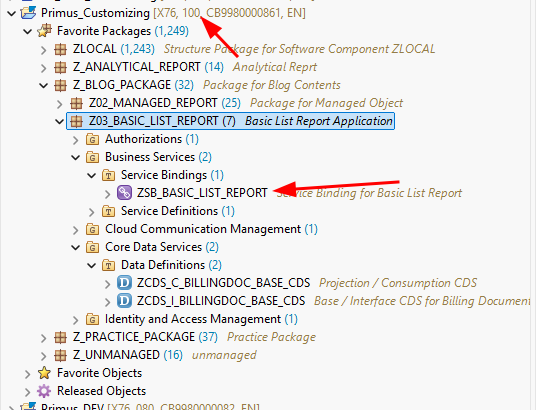This screenshot has height=410, width=557.
Task: Select the Favorite Packages label
Action: point(104,31)
